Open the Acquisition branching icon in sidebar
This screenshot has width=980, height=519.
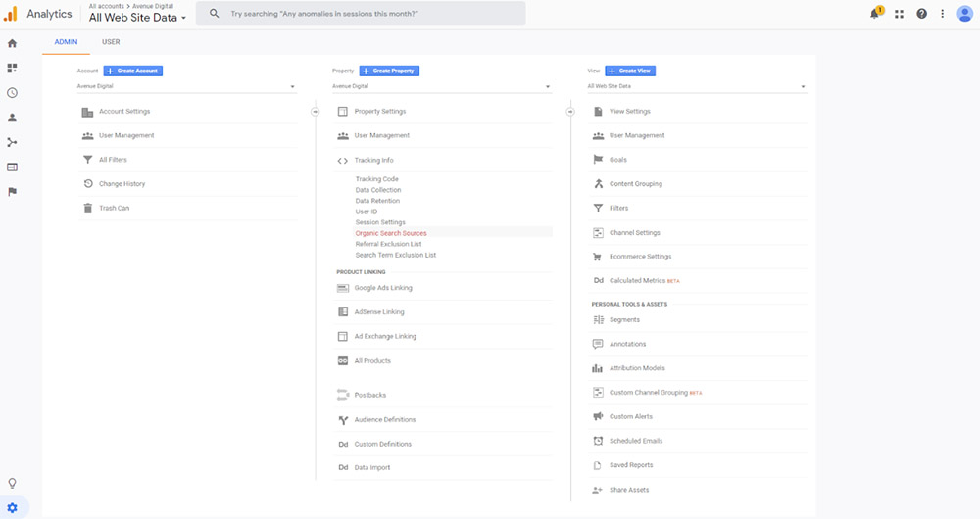point(12,142)
